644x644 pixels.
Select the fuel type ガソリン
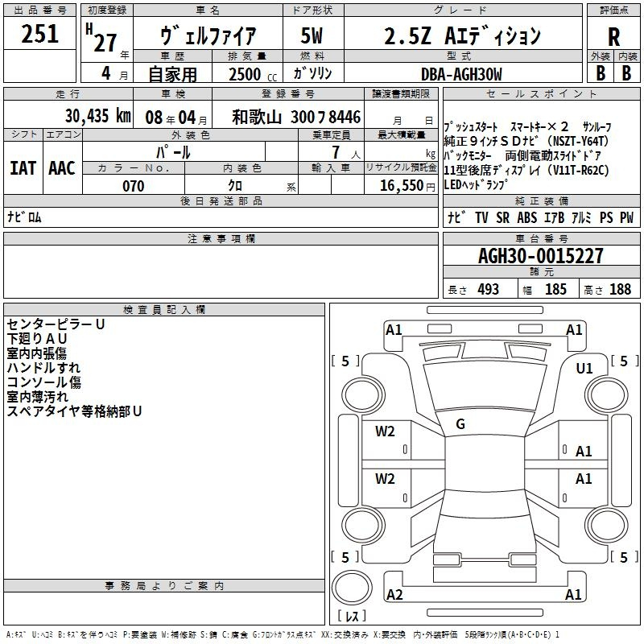(x=312, y=73)
